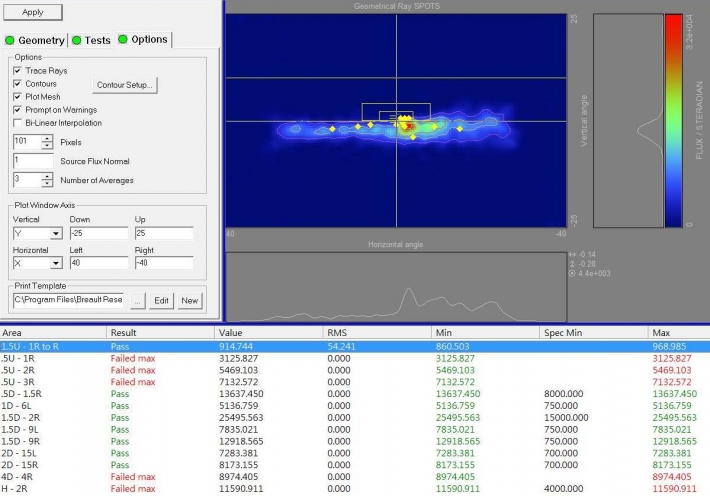This screenshot has height=496, width=710.
Task: Open the Vertical axis dropdown
Action: point(55,234)
